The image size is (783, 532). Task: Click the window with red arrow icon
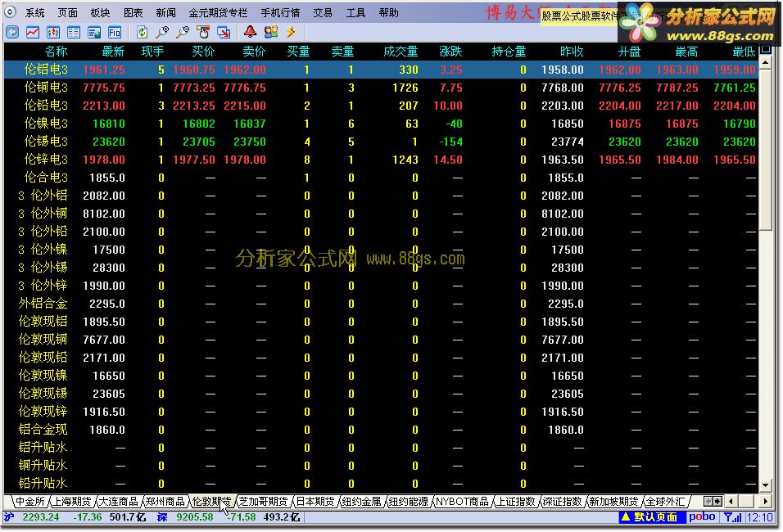tap(224, 33)
